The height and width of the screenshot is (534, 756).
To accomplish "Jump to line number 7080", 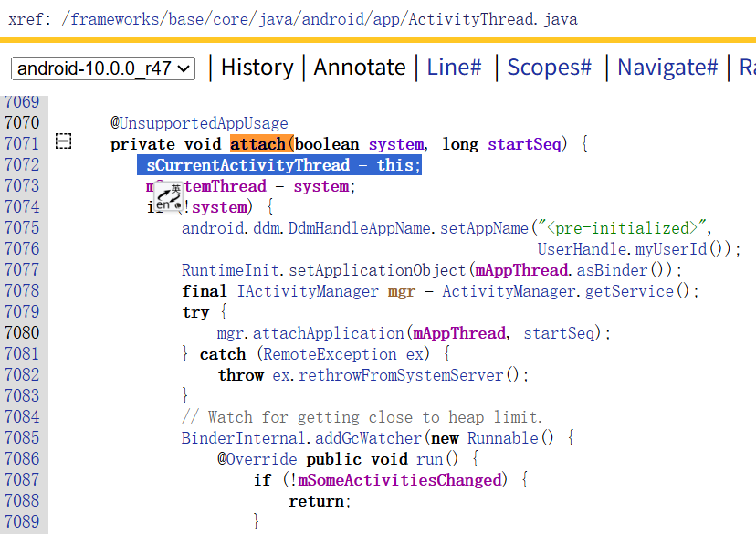I will (x=22, y=332).
